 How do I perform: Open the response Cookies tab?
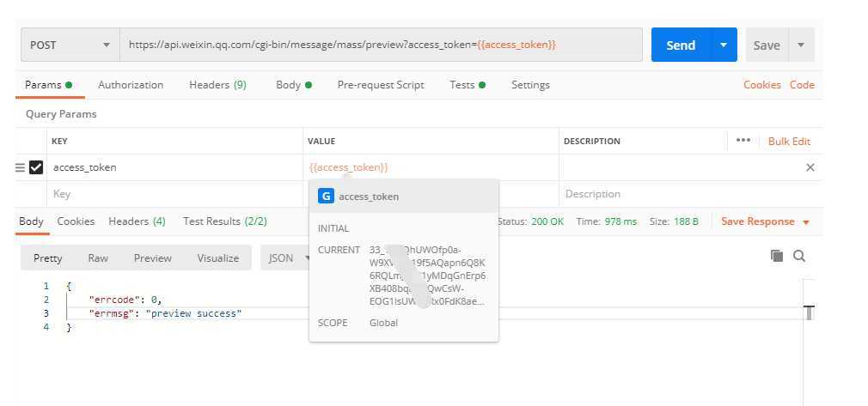[x=76, y=221]
